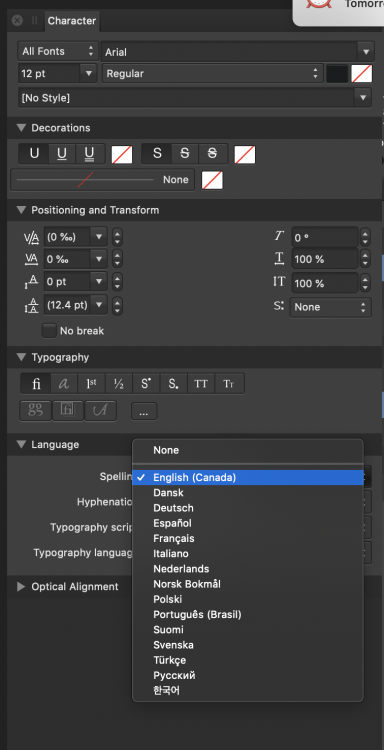Open the Regular font style dropdown
The image size is (384, 750).
point(212,74)
